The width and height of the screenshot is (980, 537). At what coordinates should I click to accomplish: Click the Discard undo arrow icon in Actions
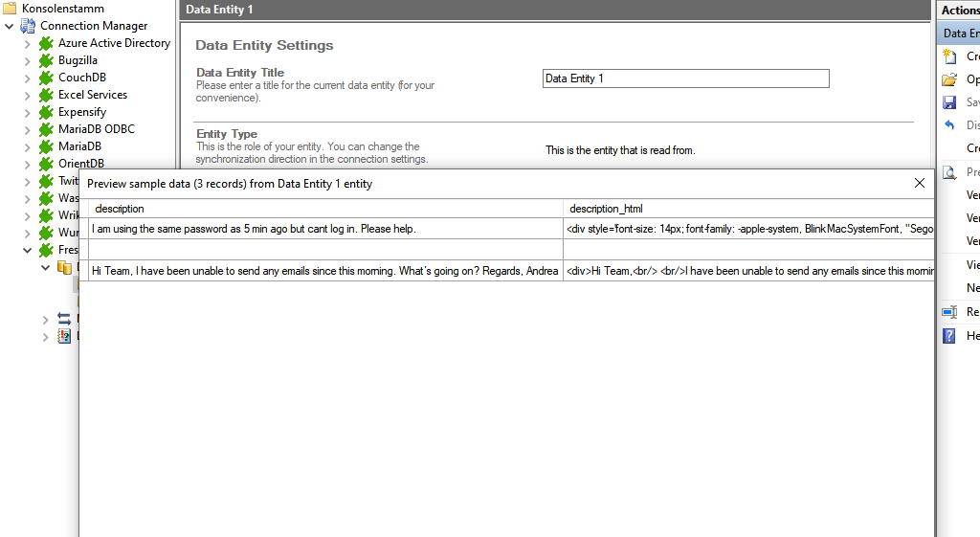[949, 125]
